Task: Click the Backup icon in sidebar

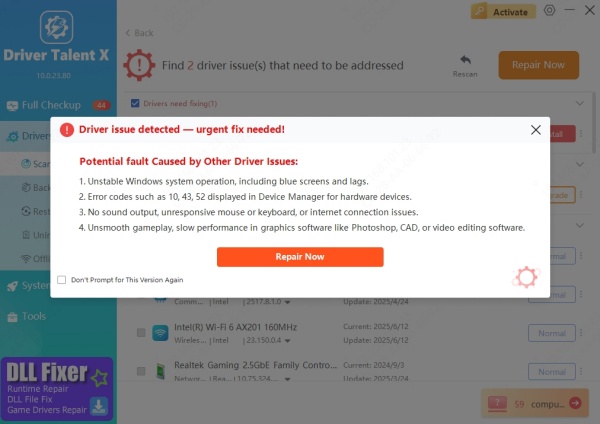Action: coord(26,188)
